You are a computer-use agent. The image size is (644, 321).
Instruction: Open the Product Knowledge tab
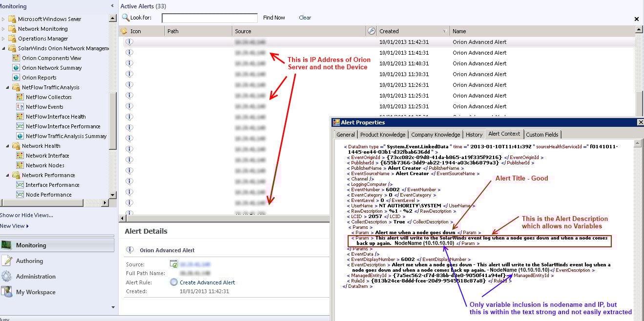(x=383, y=135)
